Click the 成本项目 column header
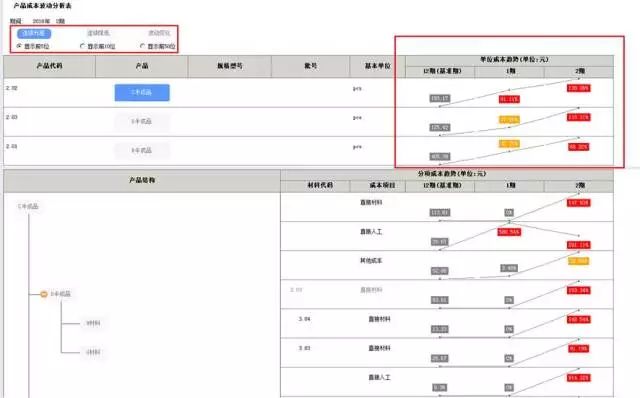Image resolution: width=640 pixels, height=398 pixels. pyautogui.click(x=382, y=185)
